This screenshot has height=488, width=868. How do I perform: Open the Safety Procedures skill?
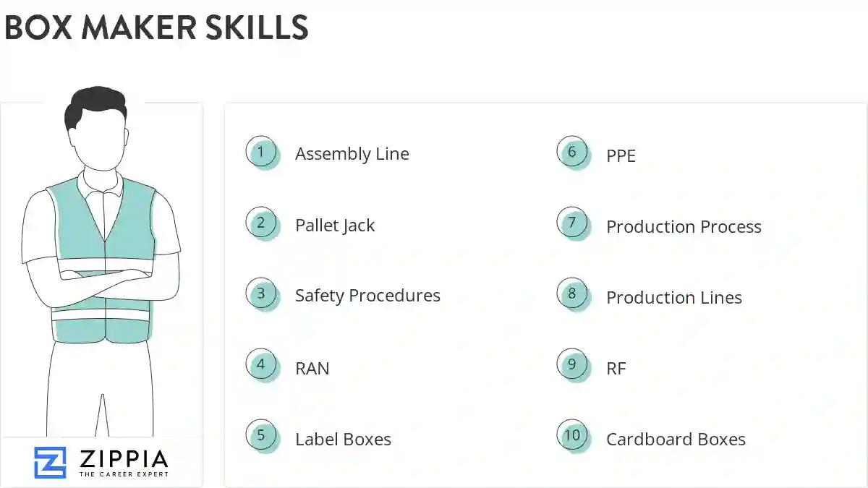[367, 296]
